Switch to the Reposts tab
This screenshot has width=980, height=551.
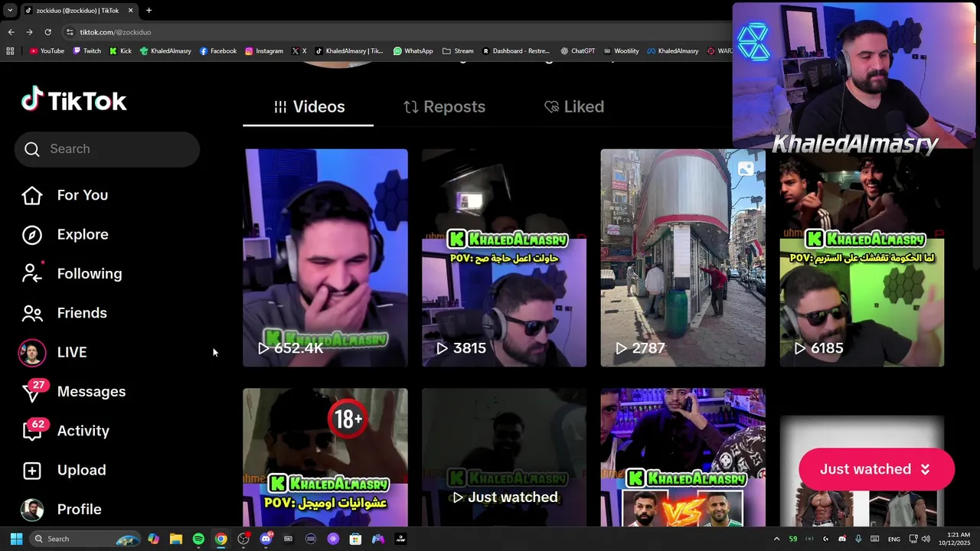tap(444, 107)
